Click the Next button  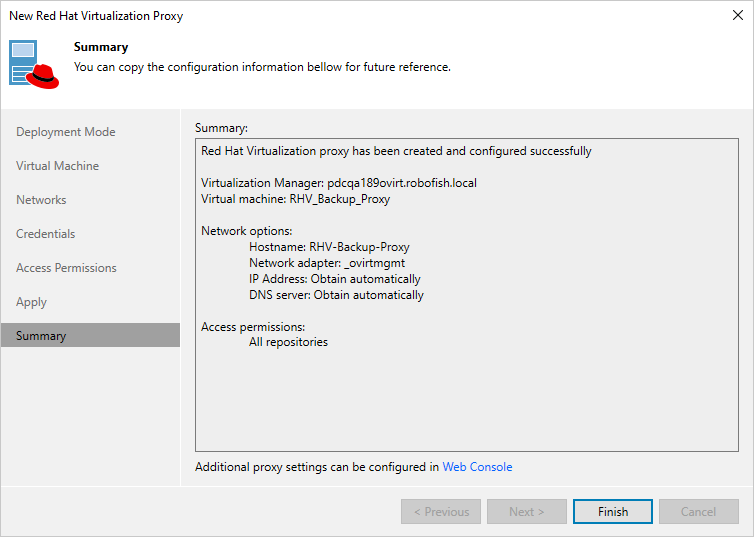tap(527, 512)
